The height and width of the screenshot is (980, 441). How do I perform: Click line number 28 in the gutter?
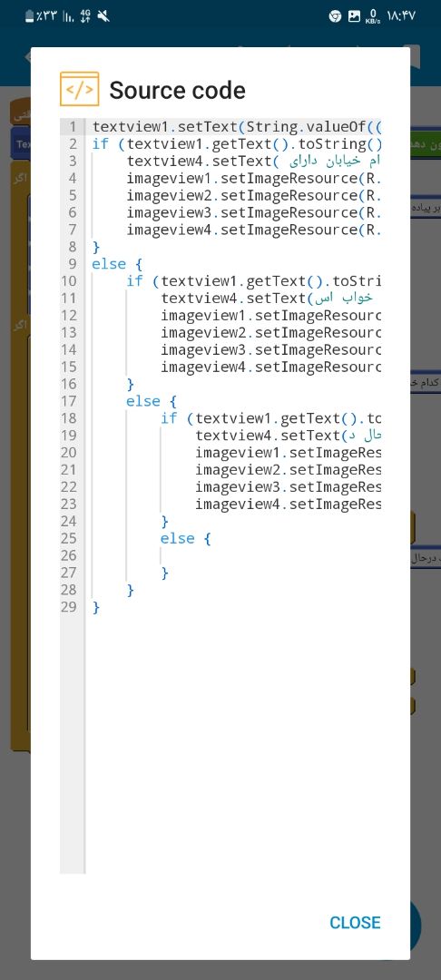click(x=69, y=590)
